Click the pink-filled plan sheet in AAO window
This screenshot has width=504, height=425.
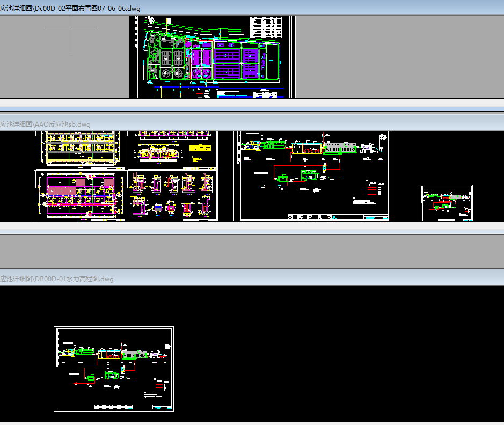[80, 196]
